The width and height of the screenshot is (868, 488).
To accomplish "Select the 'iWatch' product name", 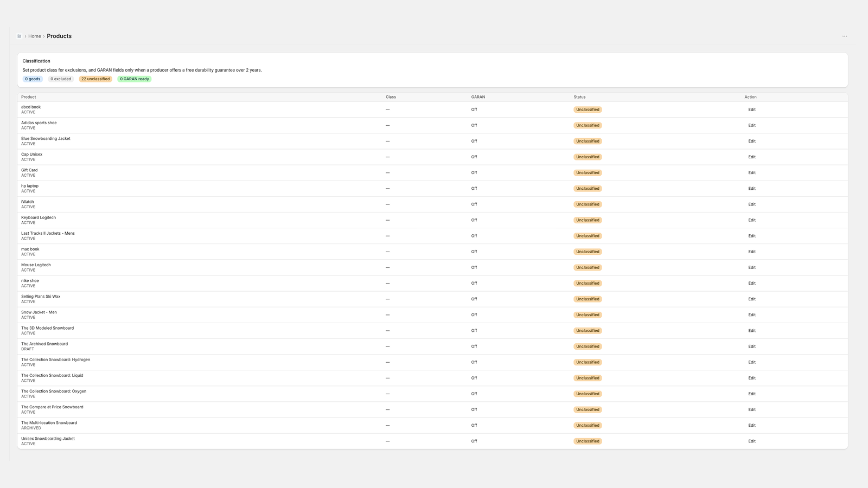I will coord(27,202).
